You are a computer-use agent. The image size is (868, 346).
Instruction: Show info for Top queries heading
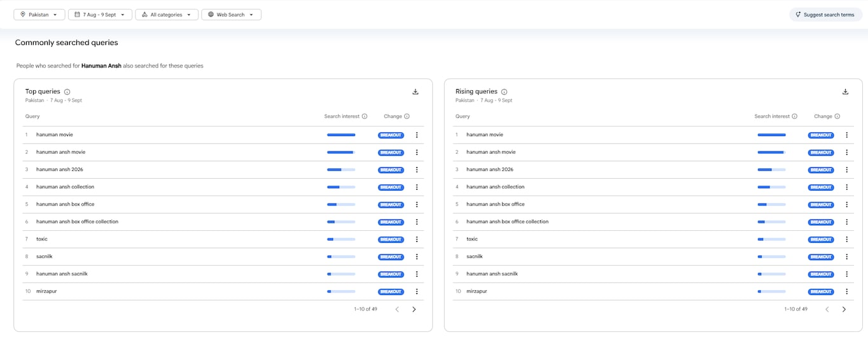67,92
